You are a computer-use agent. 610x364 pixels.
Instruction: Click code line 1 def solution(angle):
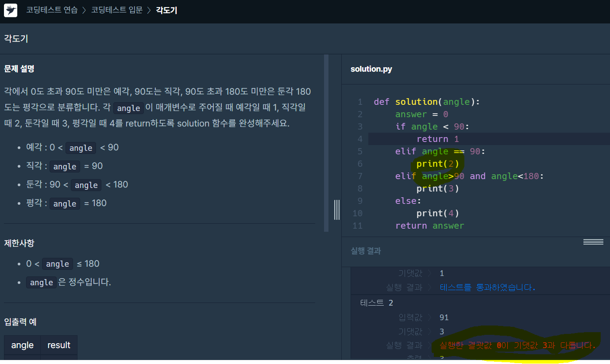coord(427,102)
